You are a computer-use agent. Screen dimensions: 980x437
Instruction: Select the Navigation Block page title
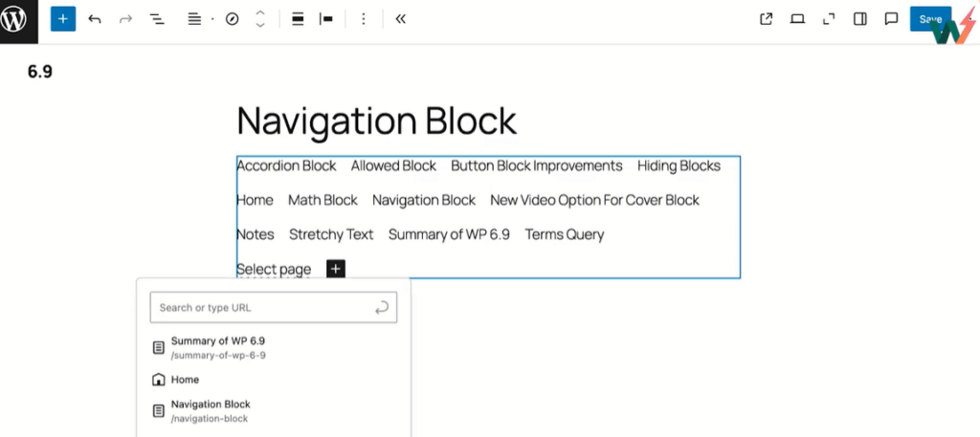pos(377,121)
